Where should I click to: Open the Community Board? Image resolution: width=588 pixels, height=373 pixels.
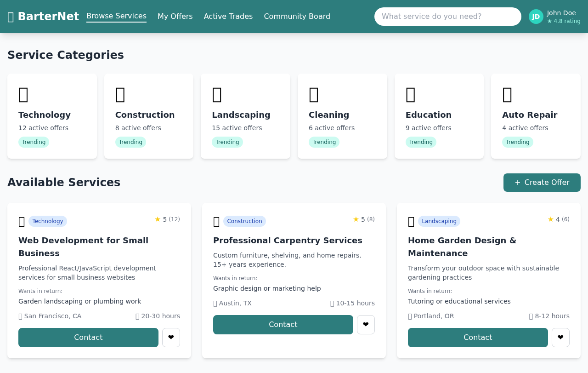297,16
